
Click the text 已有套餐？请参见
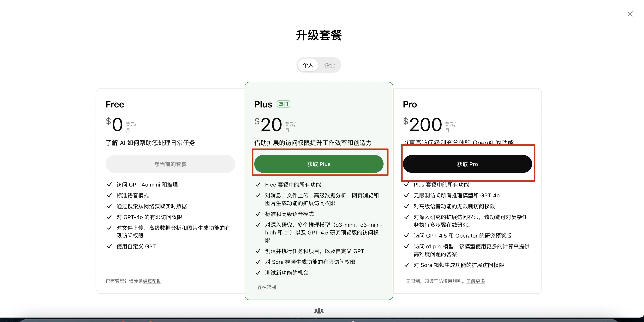tap(124, 281)
